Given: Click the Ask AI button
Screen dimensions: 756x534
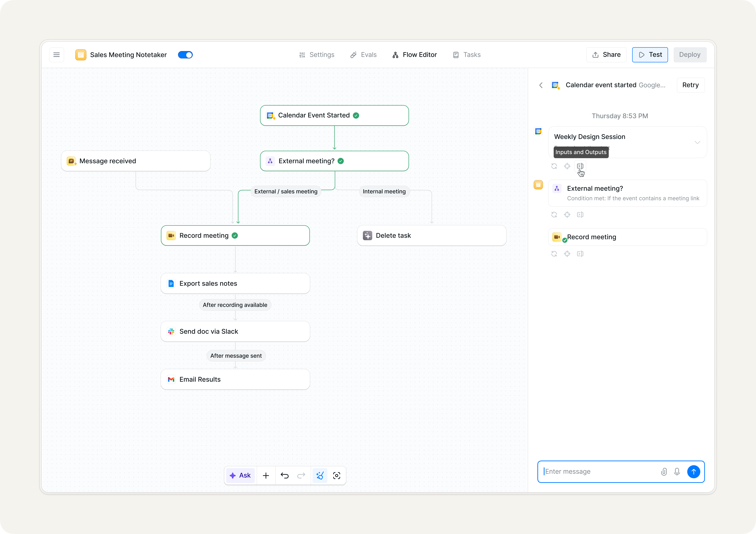Looking at the screenshot, I should tap(240, 475).
